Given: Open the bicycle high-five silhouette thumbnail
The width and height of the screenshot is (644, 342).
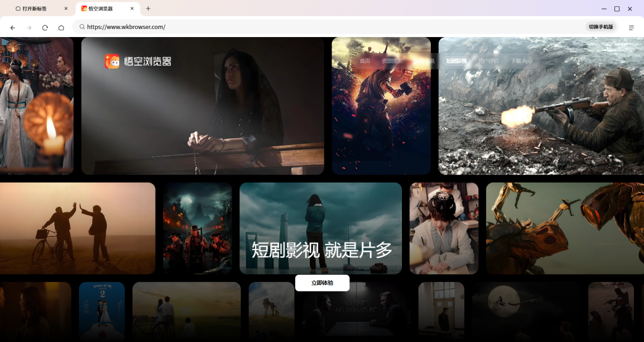Looking at the screenshot, I should (77, 228).
